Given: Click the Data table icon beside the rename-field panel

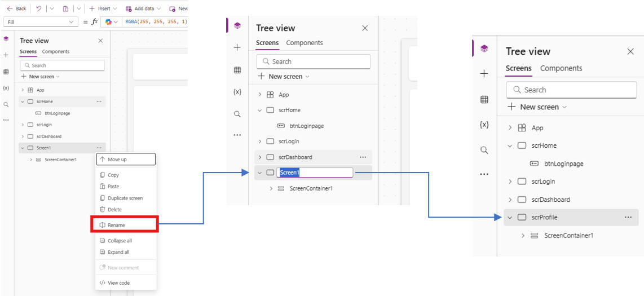Looking at the screenshot, I should 237,70.
